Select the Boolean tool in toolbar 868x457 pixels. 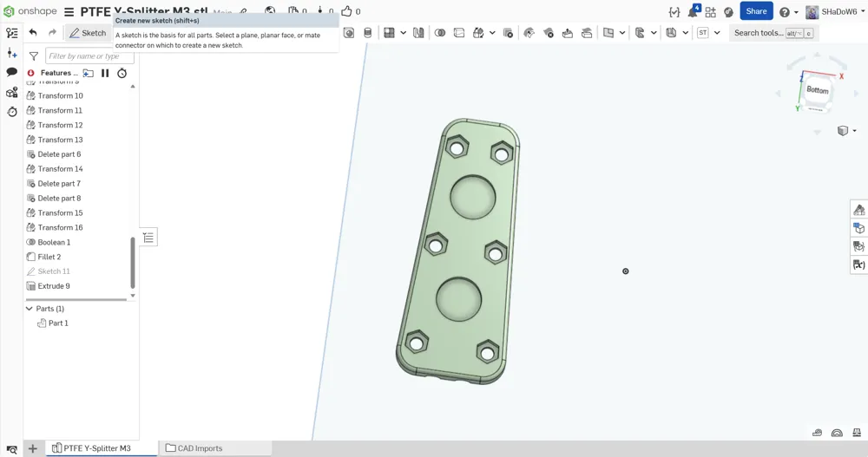coord(439,33)
